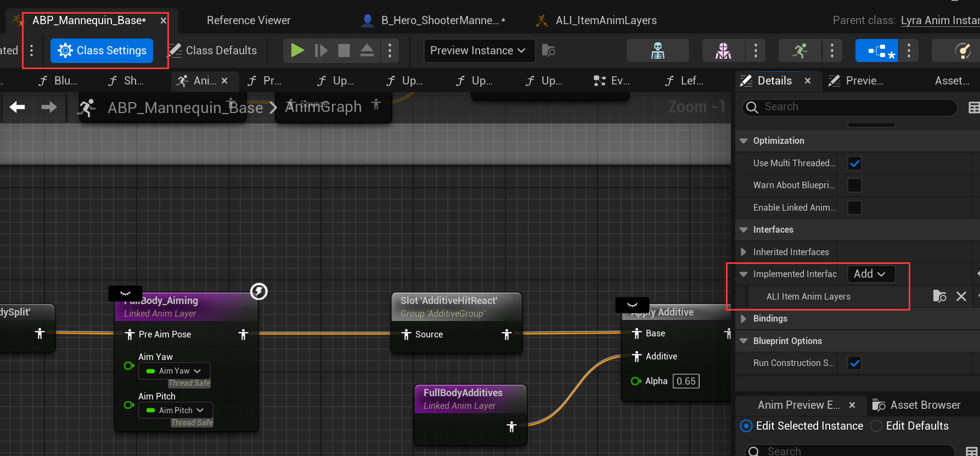Navigate back with the left arrow

click(x=18, y=107)
